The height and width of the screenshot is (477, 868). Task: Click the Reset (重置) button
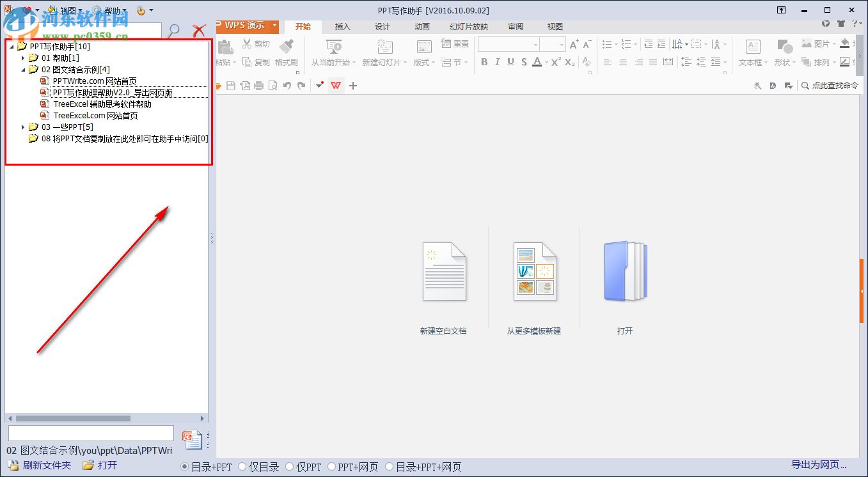[x=455, y=44]
